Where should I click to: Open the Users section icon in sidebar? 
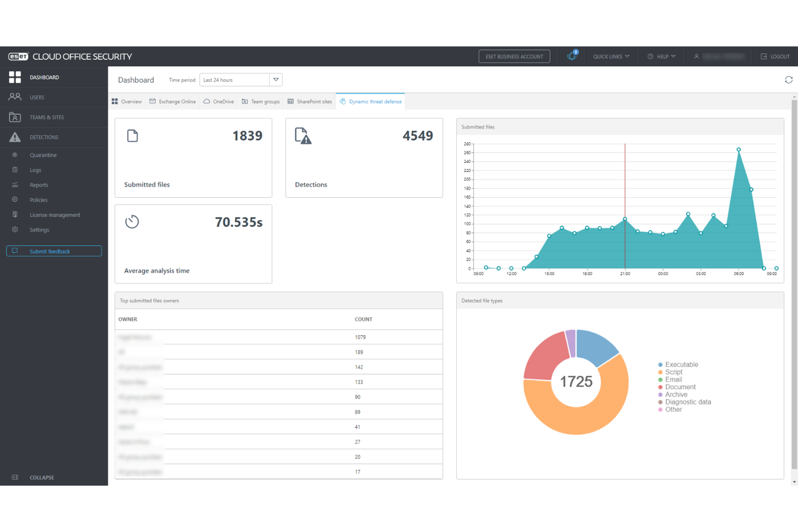pos(15,97)
